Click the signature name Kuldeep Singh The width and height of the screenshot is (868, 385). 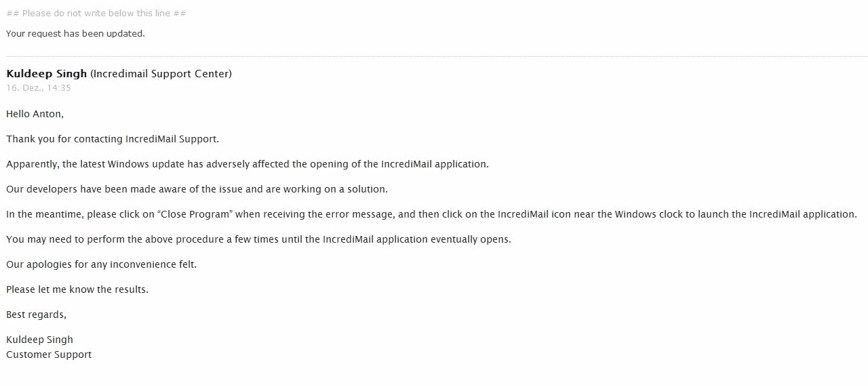[39, 340]
